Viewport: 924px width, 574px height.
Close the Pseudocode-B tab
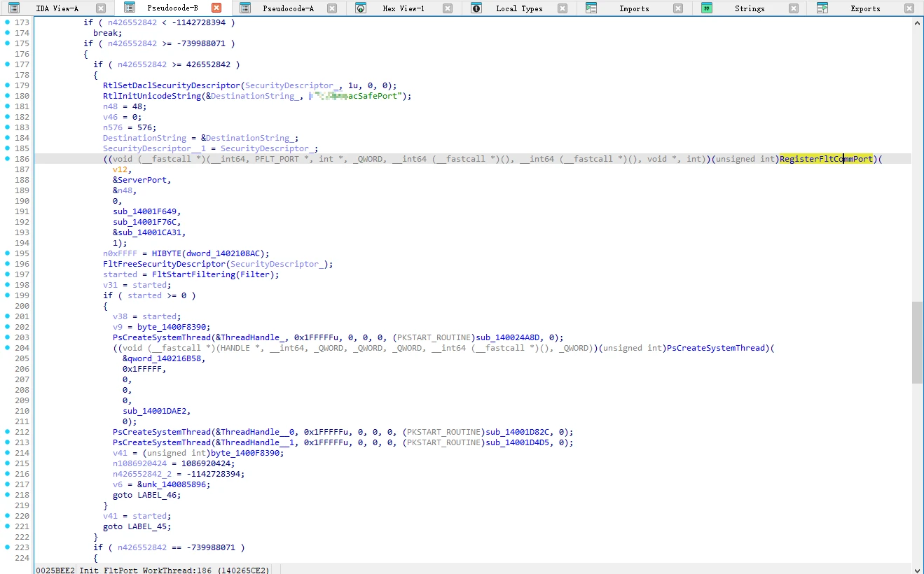tap(216, 8)
